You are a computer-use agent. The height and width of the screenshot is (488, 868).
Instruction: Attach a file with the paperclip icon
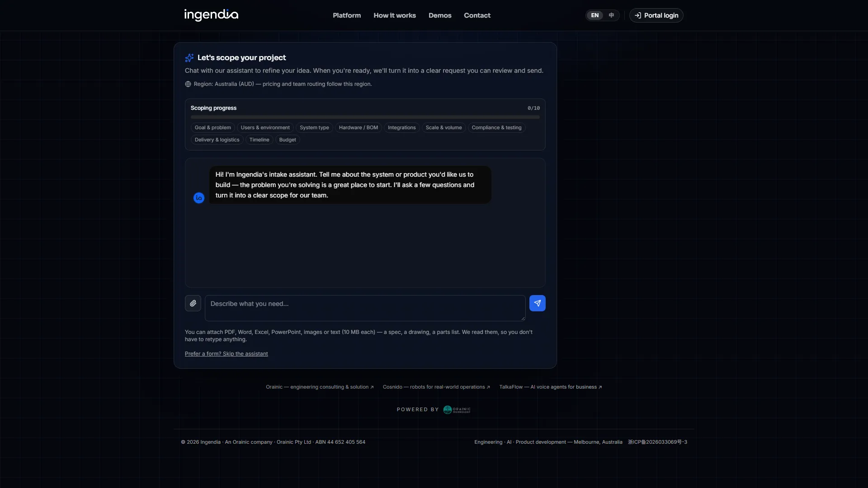(x=193, y=303)
